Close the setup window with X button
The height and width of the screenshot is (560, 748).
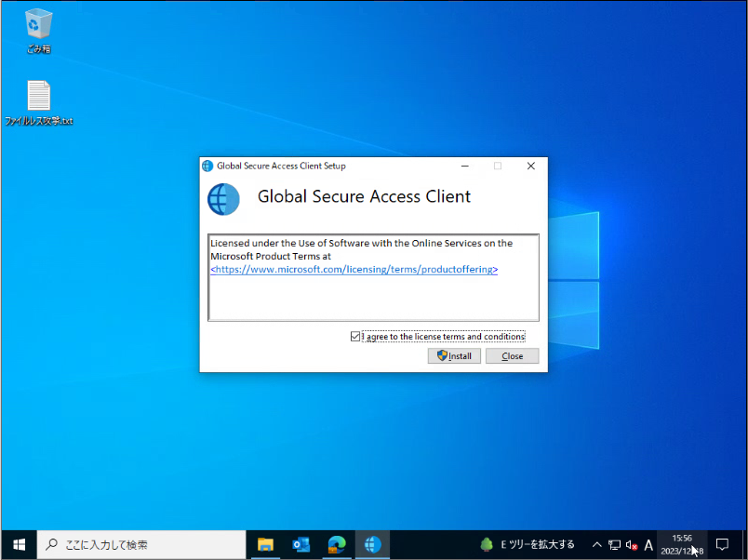(531, 166)
